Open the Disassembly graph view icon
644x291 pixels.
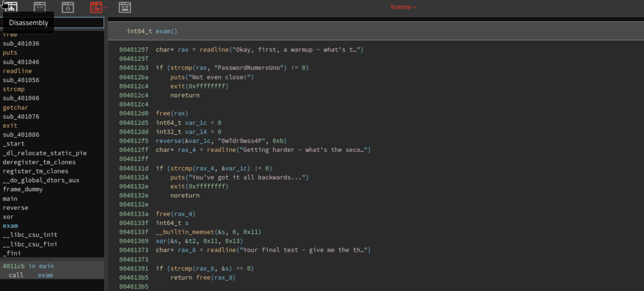[11, 7]
